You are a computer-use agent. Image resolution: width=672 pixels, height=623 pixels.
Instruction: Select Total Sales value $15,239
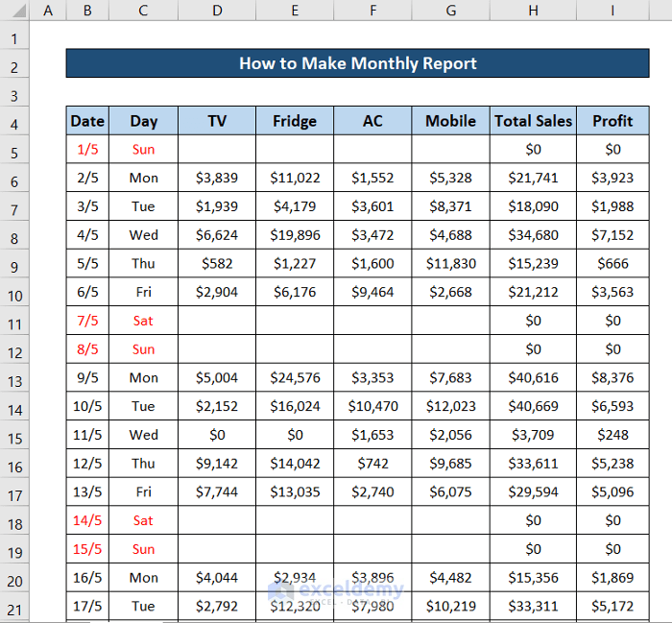pos(533,263)
